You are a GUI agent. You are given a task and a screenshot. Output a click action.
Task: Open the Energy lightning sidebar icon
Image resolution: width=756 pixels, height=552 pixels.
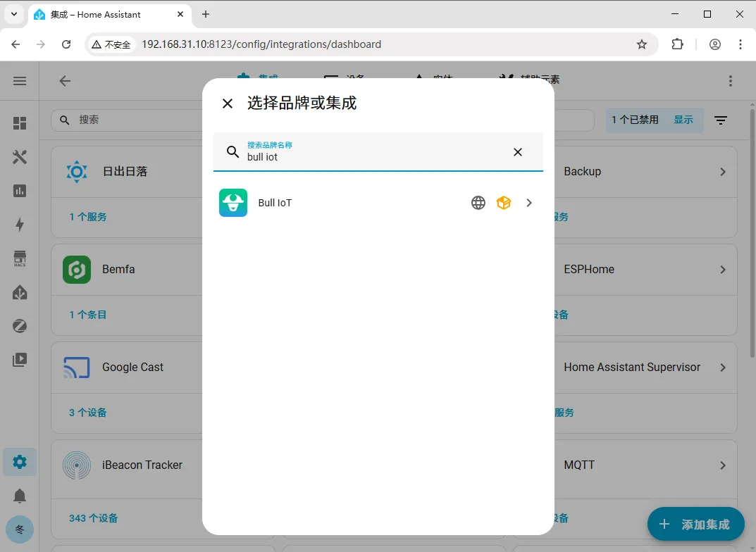tap(20, 225)
